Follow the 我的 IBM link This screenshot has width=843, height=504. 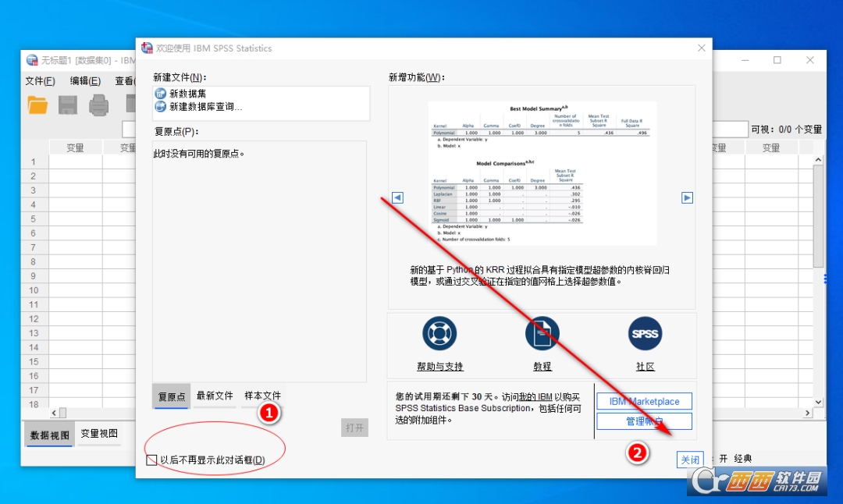[535, 397]
